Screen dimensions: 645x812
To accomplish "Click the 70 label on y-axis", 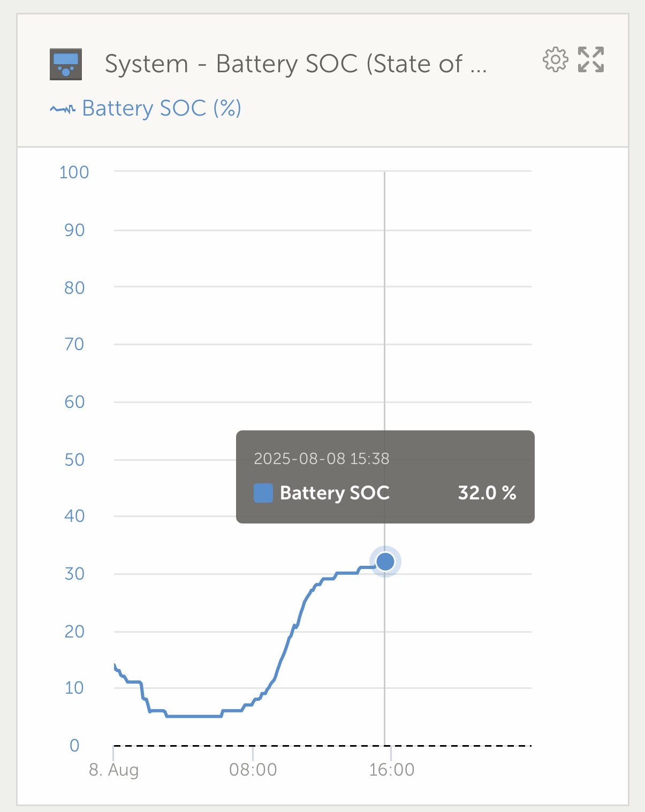I will pyautogui.click(x=74, y=344).
